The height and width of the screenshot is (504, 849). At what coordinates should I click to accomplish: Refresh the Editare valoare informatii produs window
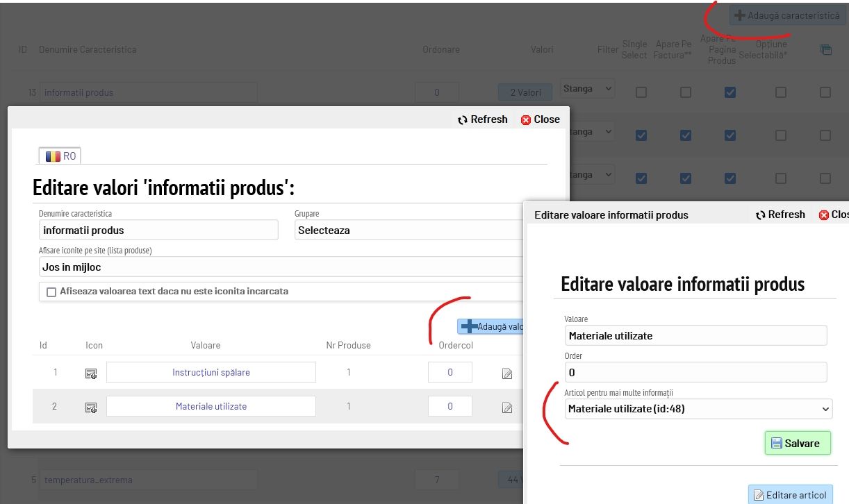(x=781, y=215)
